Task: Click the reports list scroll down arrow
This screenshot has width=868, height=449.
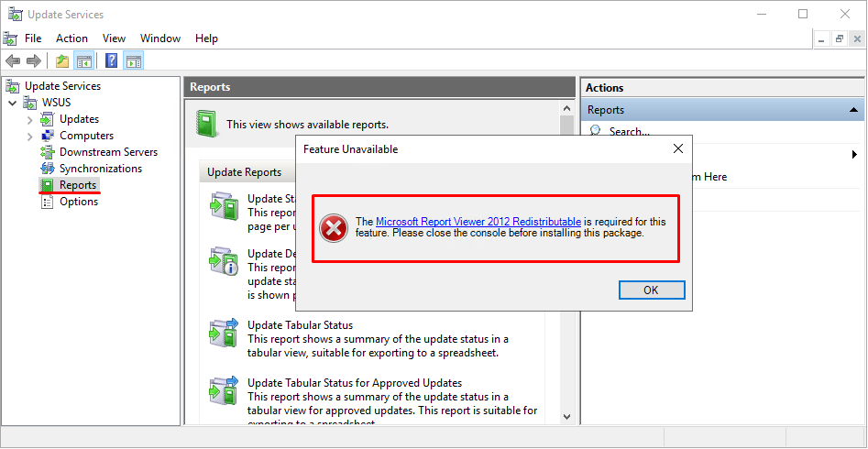Action: click(566, 416)
